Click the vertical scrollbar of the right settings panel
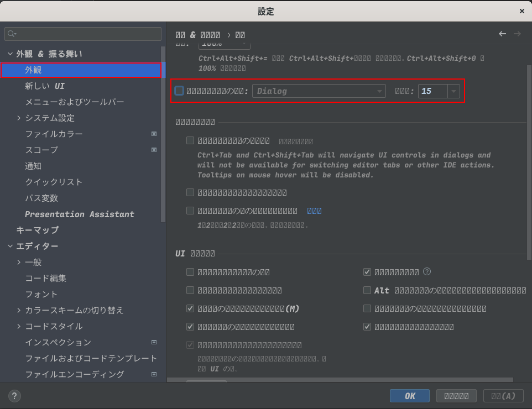 point(529,162)
